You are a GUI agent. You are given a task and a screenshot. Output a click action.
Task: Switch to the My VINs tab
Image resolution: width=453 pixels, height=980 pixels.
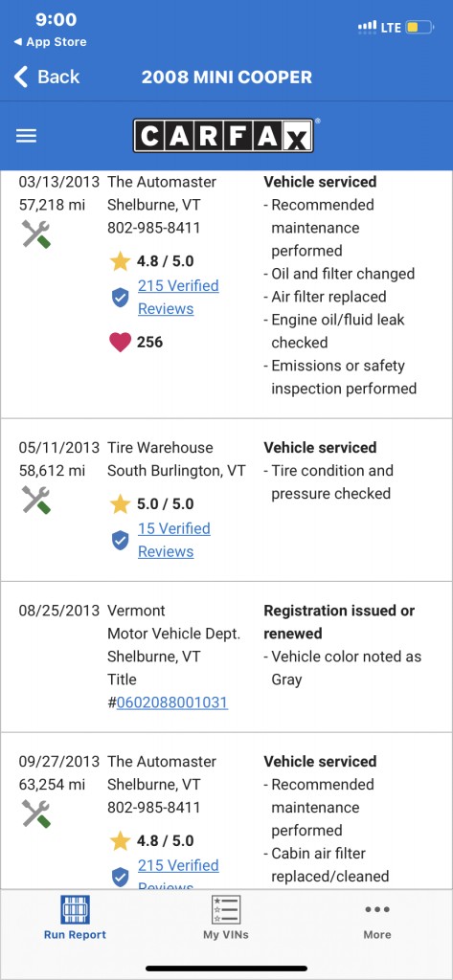226,917
